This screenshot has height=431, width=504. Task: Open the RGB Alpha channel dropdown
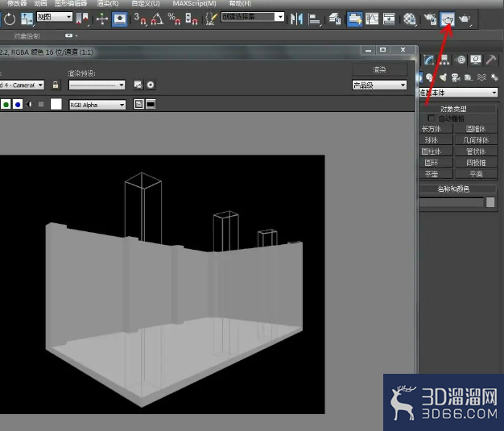point(97,105)
